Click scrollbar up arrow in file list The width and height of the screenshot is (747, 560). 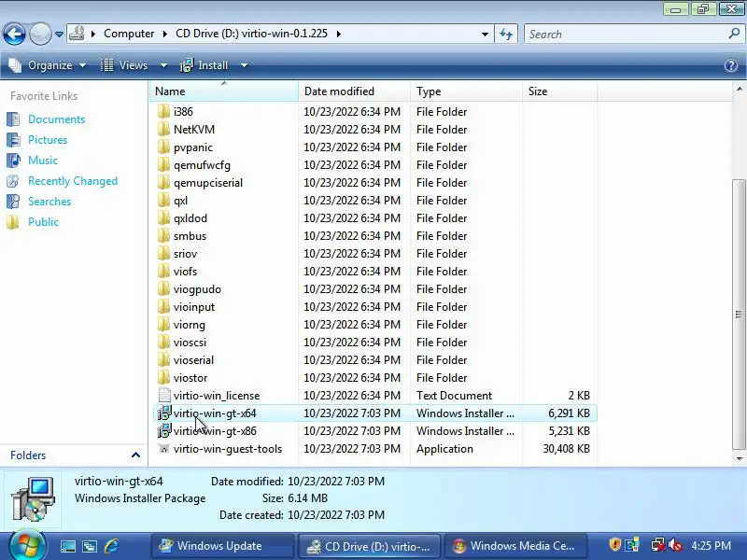[739, 89]
